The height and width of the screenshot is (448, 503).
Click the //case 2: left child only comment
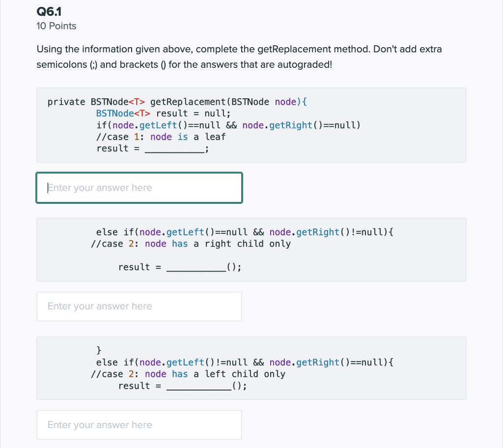click(x=187, y=374)
